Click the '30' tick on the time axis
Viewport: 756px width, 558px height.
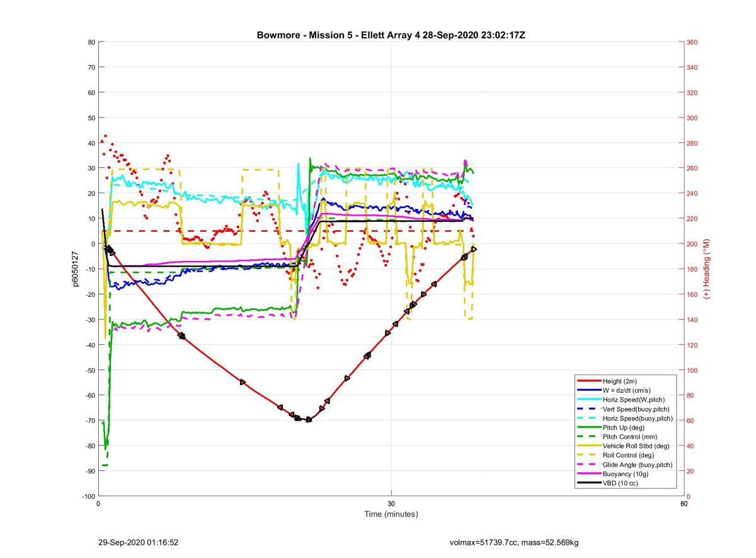tap(391, 504)
